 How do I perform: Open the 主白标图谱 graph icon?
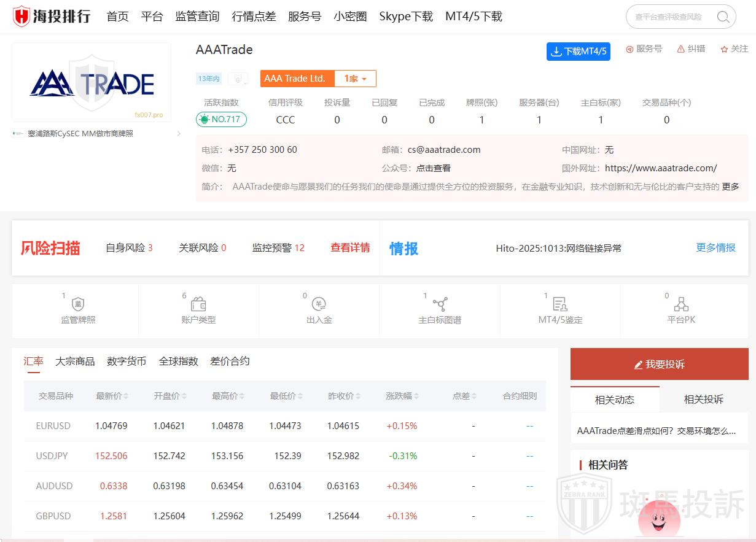coord(440,304)
